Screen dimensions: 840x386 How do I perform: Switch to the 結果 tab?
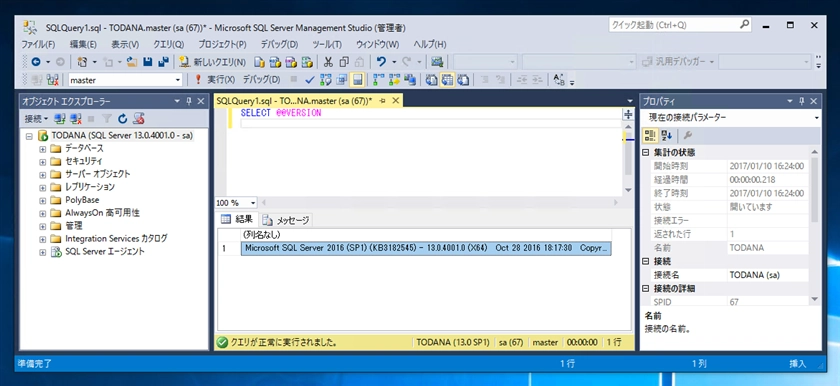click(x=237, y=220)
